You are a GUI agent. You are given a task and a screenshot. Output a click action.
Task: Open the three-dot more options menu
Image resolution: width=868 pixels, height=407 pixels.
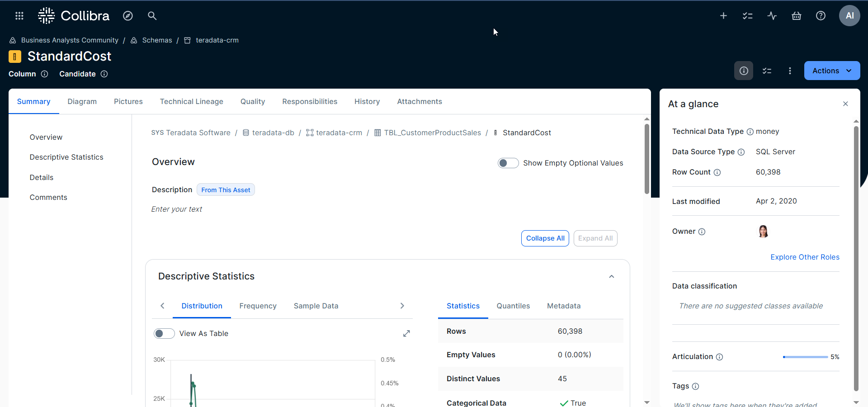(x=790, y=71)
